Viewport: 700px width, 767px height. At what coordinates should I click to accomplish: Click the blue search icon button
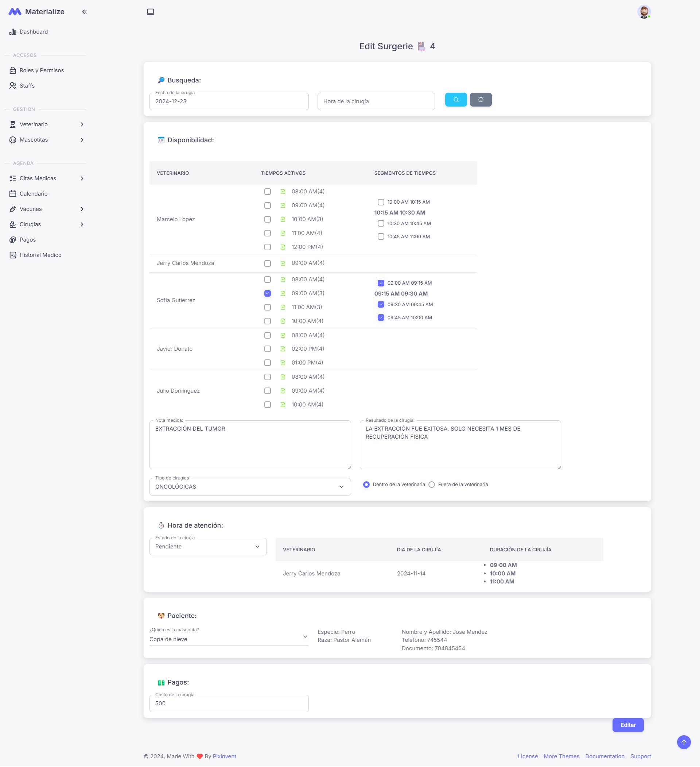point(455,100)
